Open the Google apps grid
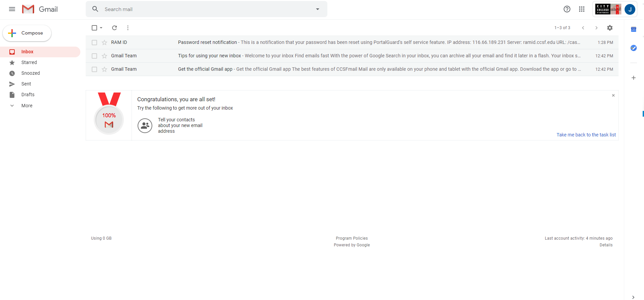The height and width of the screenshot is (300, 644). [582, 9]
